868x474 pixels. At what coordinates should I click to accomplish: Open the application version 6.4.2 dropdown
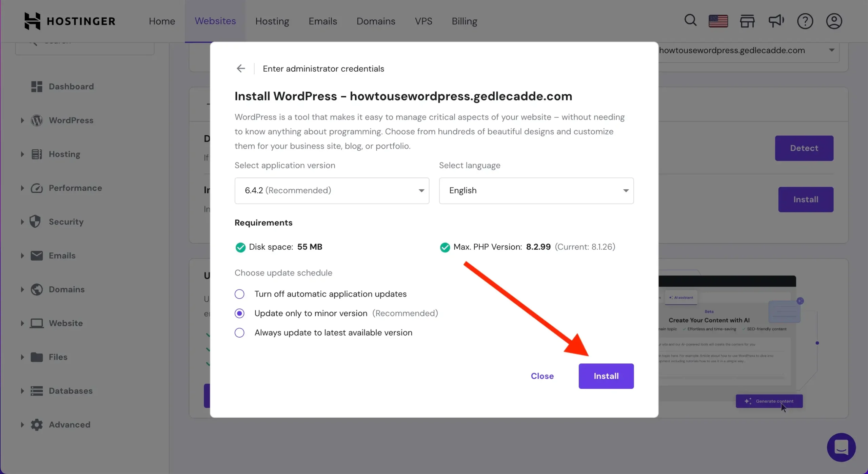pos(332,191)
